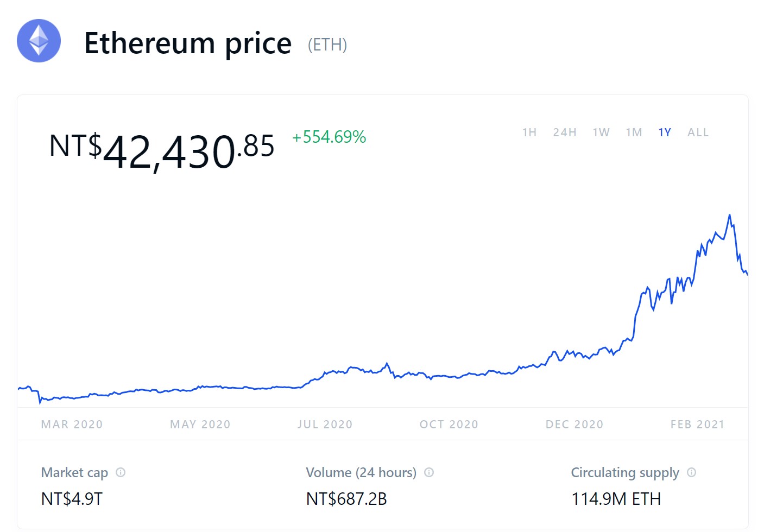Choose the 1M chart range
The width and height of the screenshot is (764, 532).
point(634,132)
